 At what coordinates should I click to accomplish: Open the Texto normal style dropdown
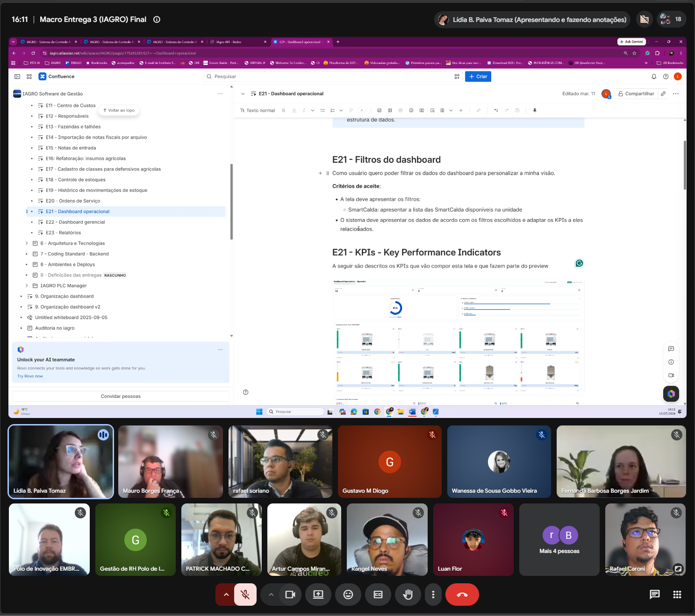258,111
